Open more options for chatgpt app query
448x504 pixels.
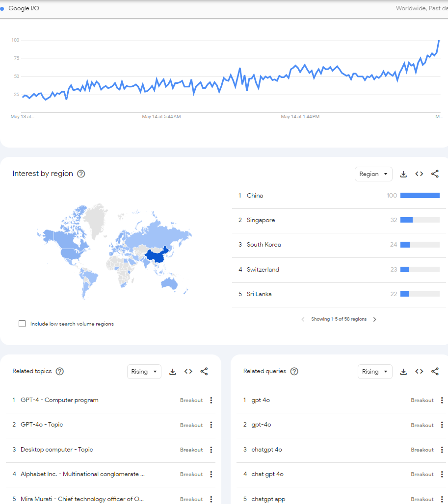pos(442,499)
